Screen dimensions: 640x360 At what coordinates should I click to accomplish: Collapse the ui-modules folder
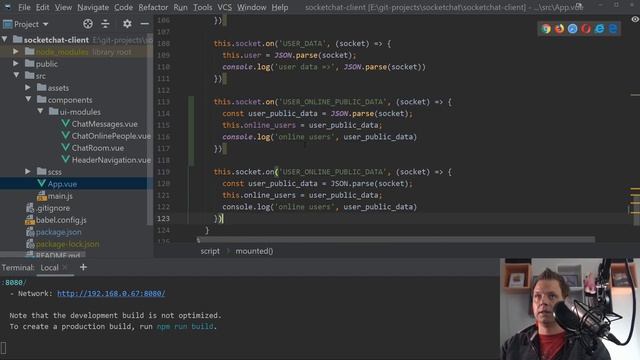(40, 111)
